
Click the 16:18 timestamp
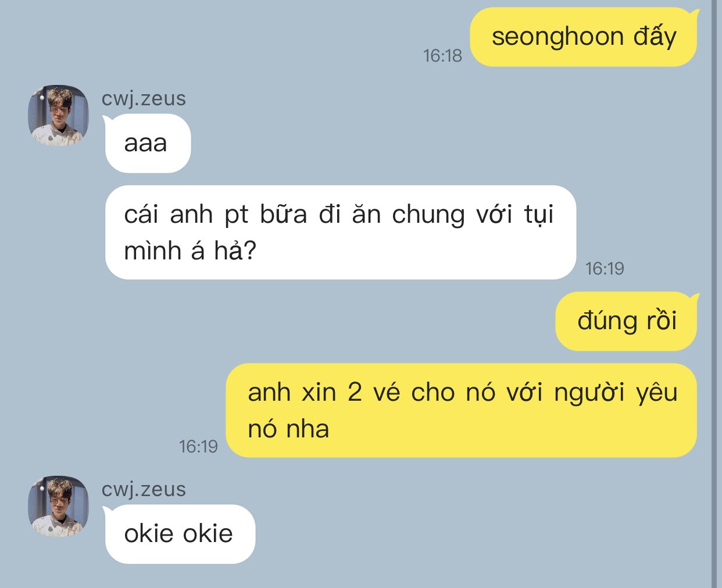click(x=442, y=55)
